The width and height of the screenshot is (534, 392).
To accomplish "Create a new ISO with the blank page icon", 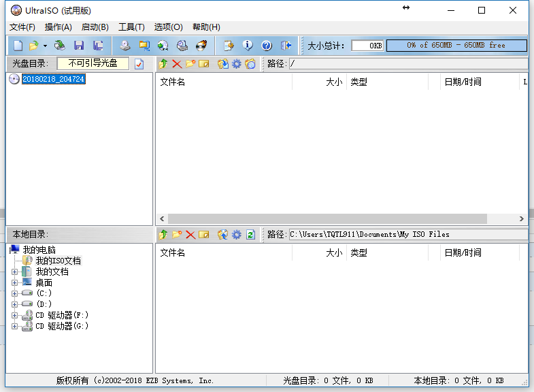I will pos(18,46).
